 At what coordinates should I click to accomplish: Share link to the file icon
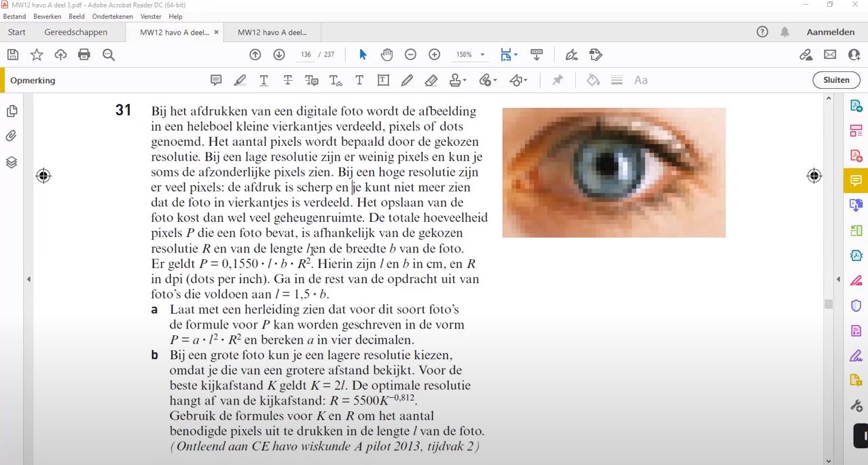pyautogui.click(x=806, y=55)
